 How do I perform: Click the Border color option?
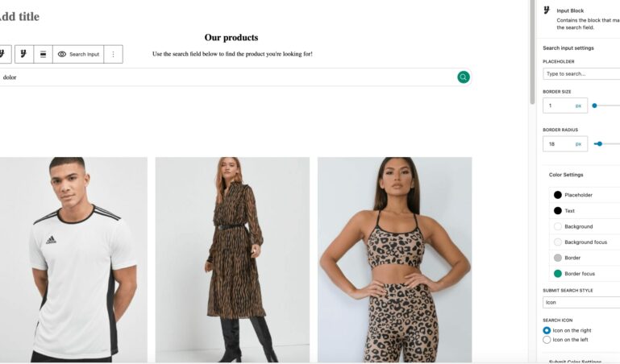tap(572, 258)
